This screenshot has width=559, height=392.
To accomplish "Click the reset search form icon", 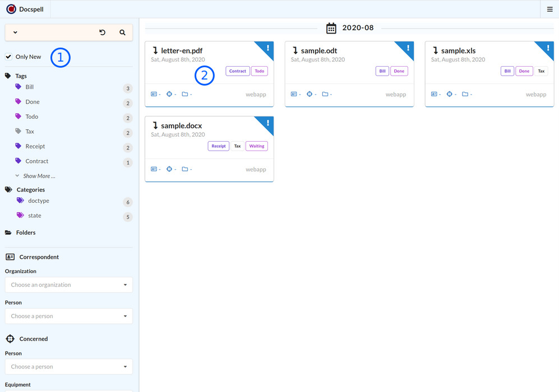I will (102, 32).
